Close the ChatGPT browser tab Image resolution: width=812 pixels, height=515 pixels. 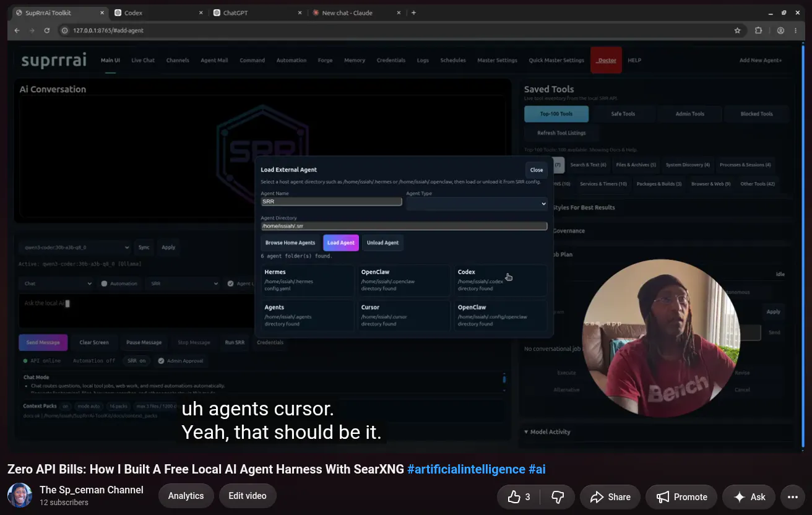pos(300,12)
